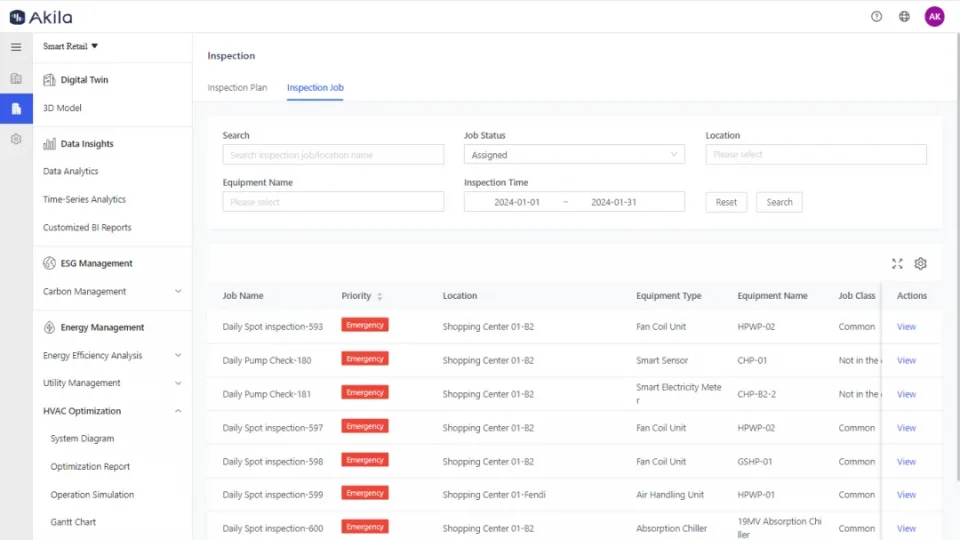Focus the inspection job search field
960x540 pixels.
pyautogui.click(x=333, y=155)
